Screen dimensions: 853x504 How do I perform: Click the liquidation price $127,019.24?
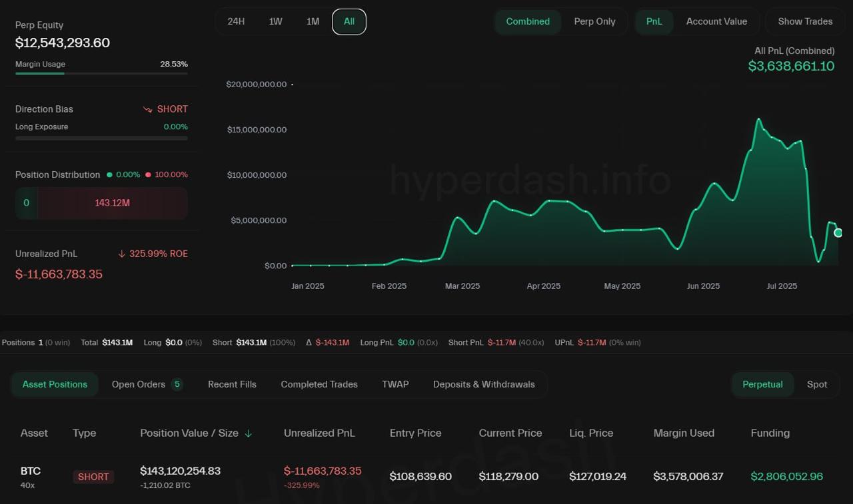coord(598,477)
